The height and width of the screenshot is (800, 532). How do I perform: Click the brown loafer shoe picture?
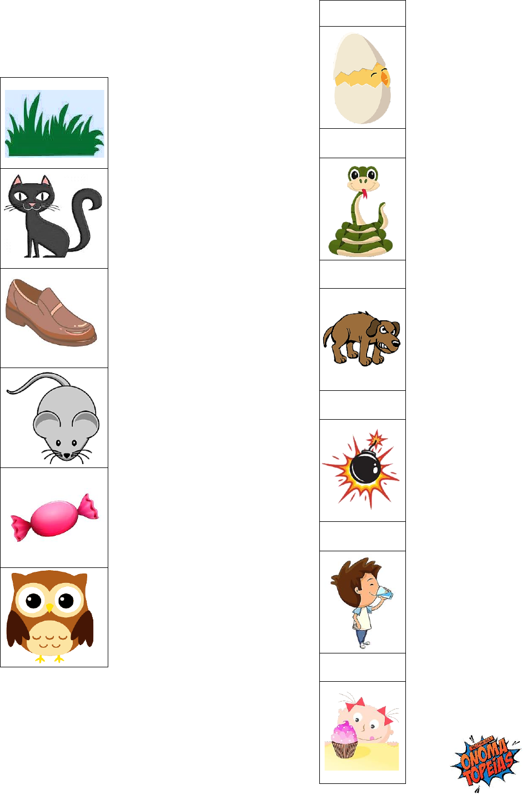(52, 312)
